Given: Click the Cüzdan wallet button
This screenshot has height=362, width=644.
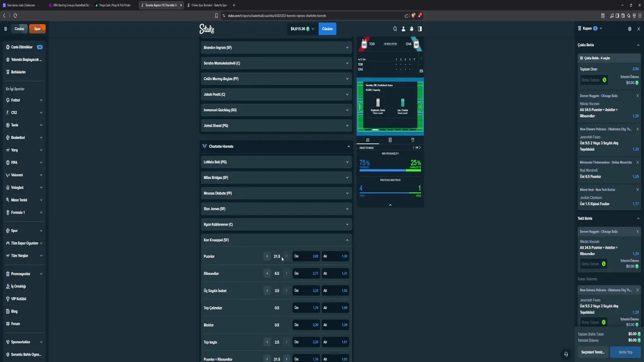Looking at the screenshot, I should click(328, 29).
